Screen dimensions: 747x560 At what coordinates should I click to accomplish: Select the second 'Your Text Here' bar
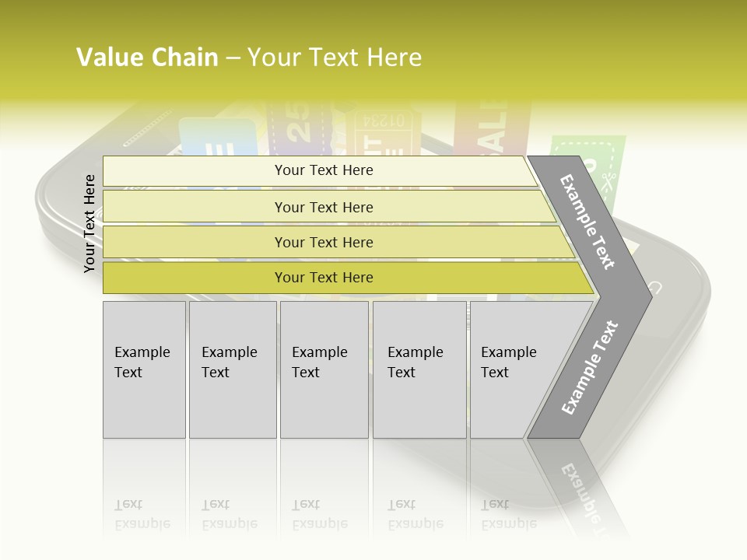coord(323,207)
